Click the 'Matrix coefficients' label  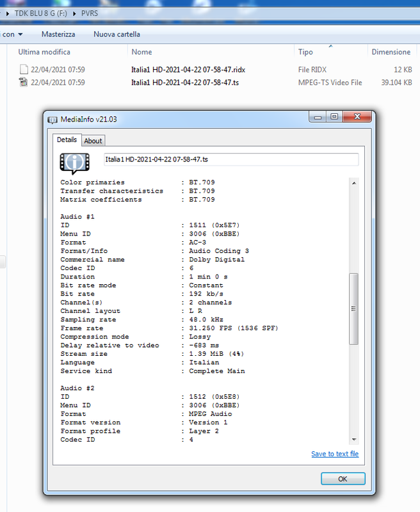[x=101, y=200]
